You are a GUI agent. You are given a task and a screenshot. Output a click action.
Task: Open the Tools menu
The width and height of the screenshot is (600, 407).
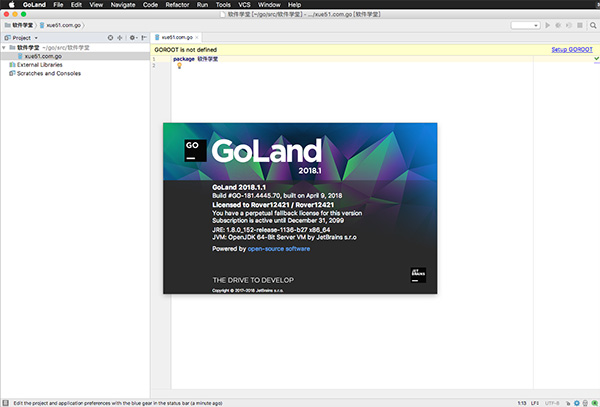[223, 5]
